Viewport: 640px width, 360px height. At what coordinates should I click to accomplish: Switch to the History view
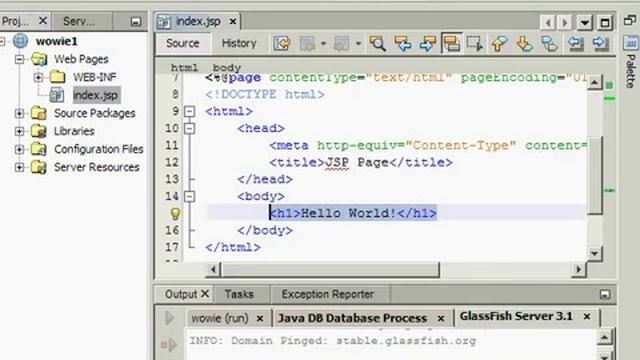239,43
